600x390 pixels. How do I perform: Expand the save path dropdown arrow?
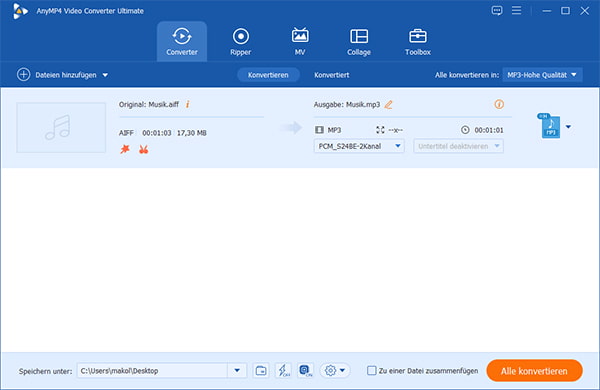[237, 370]
